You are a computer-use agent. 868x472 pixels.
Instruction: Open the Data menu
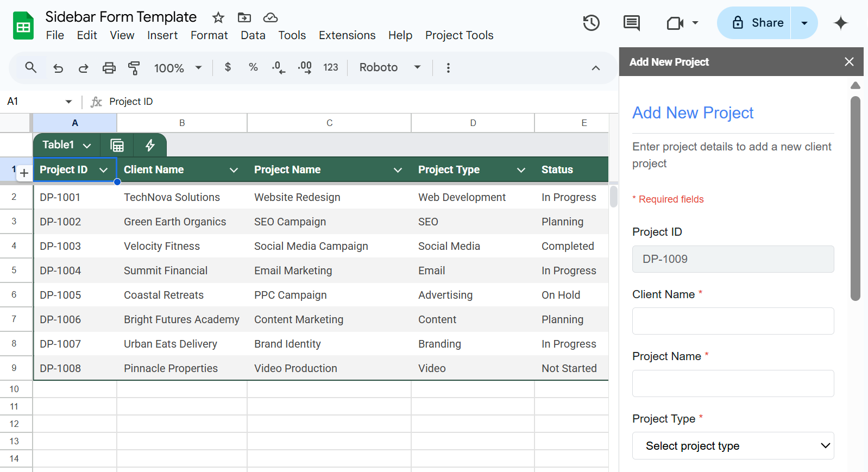click(253, 35)
